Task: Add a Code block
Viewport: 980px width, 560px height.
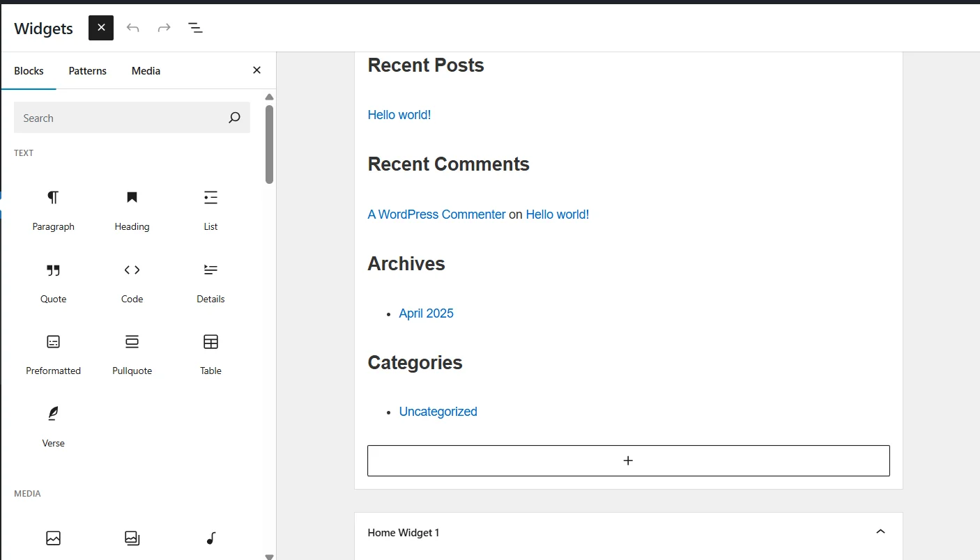Action: coord(132,282)
